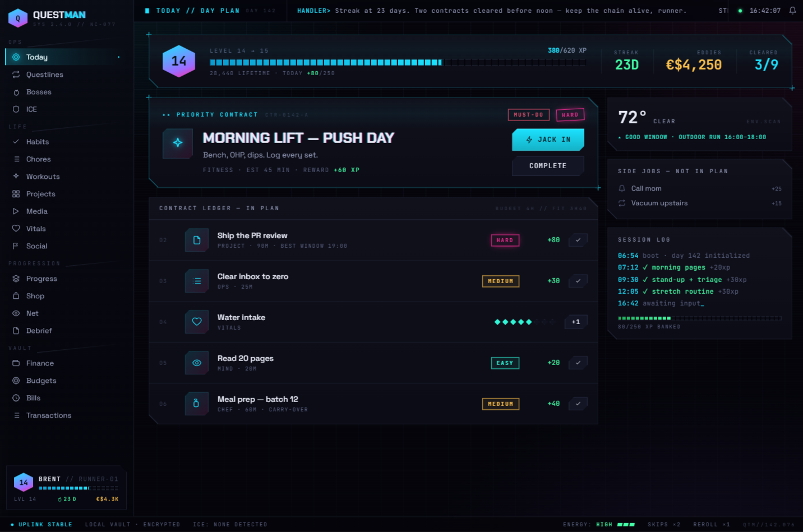Viewport: 803px width, 532px height.
Task: Click the Workouts sparkle icon
Action: pyautogui.click(x=16, y=177)
